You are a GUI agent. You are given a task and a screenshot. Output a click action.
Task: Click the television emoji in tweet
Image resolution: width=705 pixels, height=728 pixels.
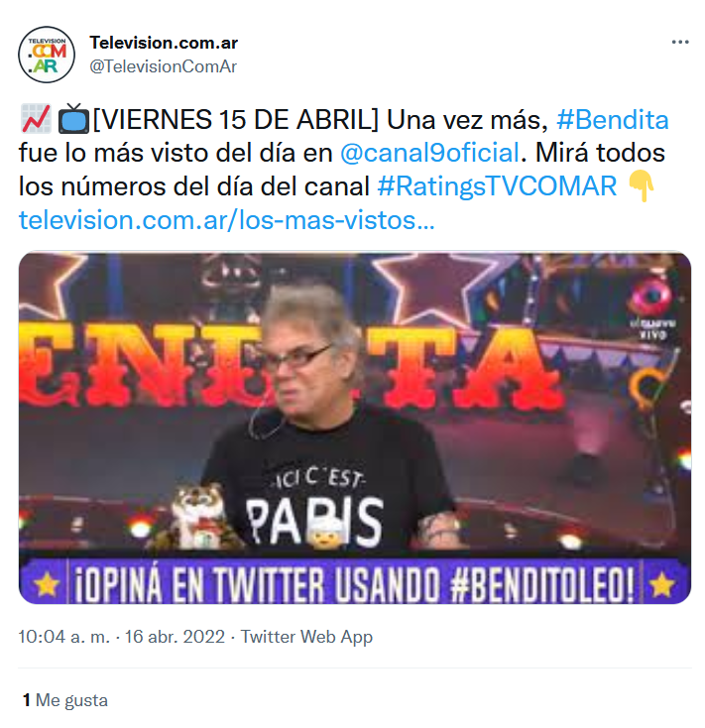coord(73,119)
